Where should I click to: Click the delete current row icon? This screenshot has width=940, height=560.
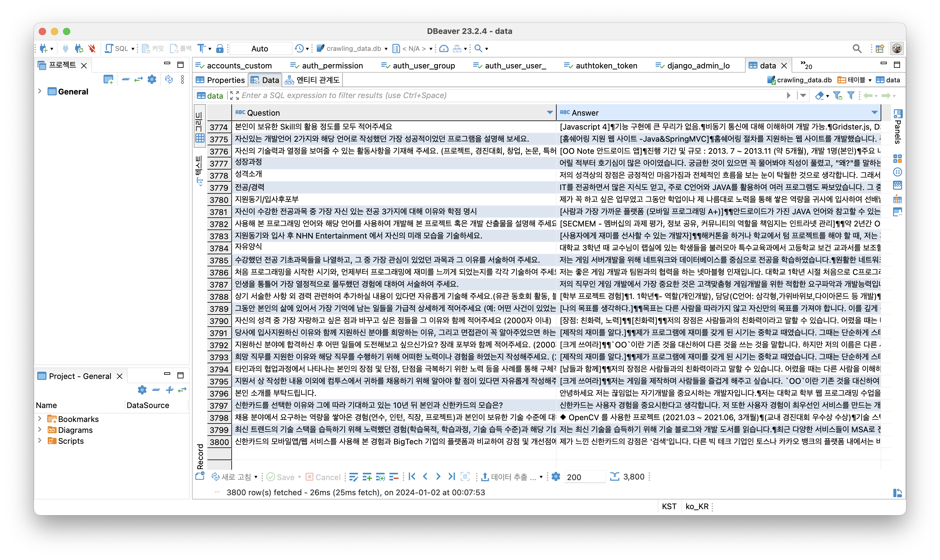pos(394,477)
